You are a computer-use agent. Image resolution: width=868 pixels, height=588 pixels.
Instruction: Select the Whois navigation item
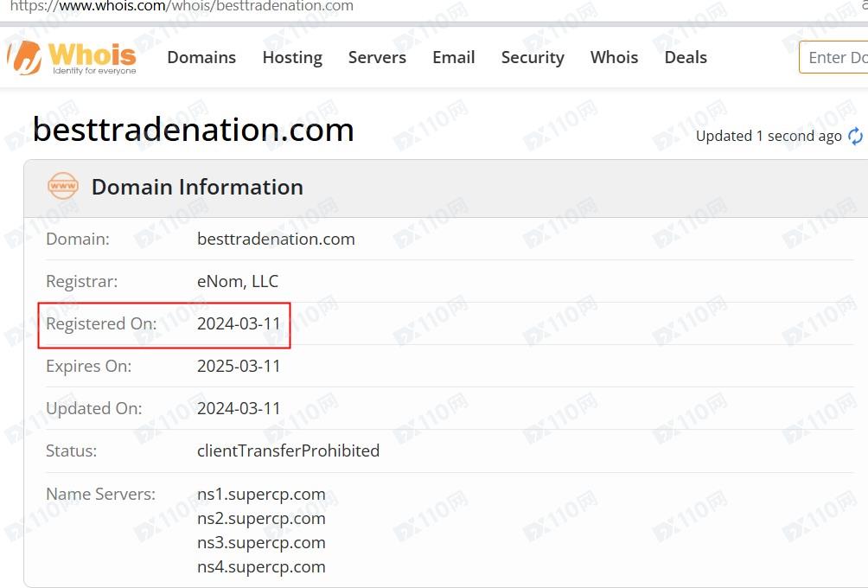[x=614, y=57]
